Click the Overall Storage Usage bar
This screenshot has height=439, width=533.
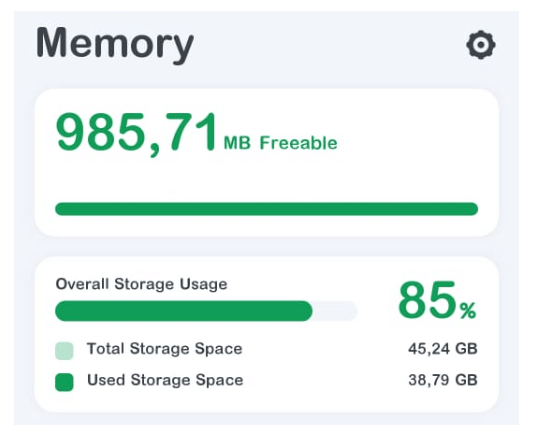tap(206, 311)
